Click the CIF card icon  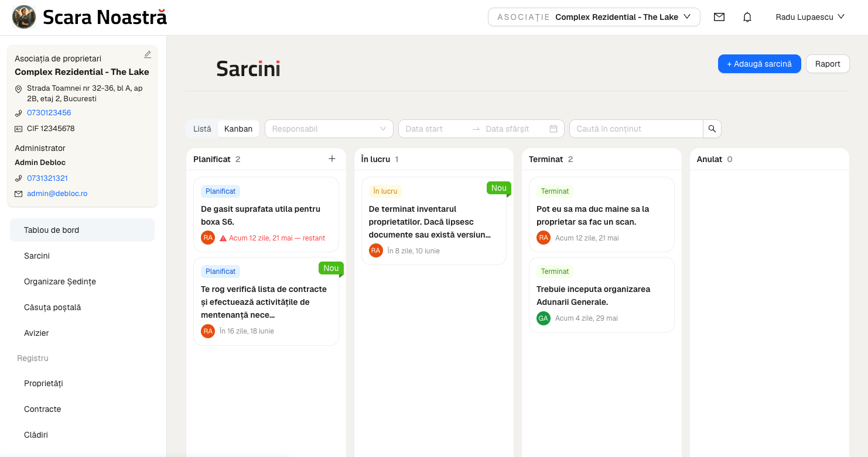(19, 128)
